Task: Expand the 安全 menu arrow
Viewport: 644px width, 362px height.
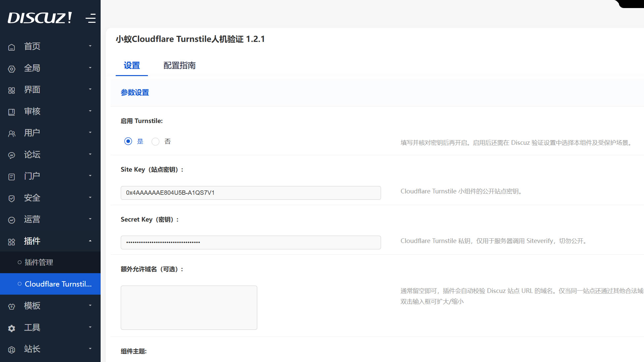Action: pyautogui.click(x=90, y=197)
